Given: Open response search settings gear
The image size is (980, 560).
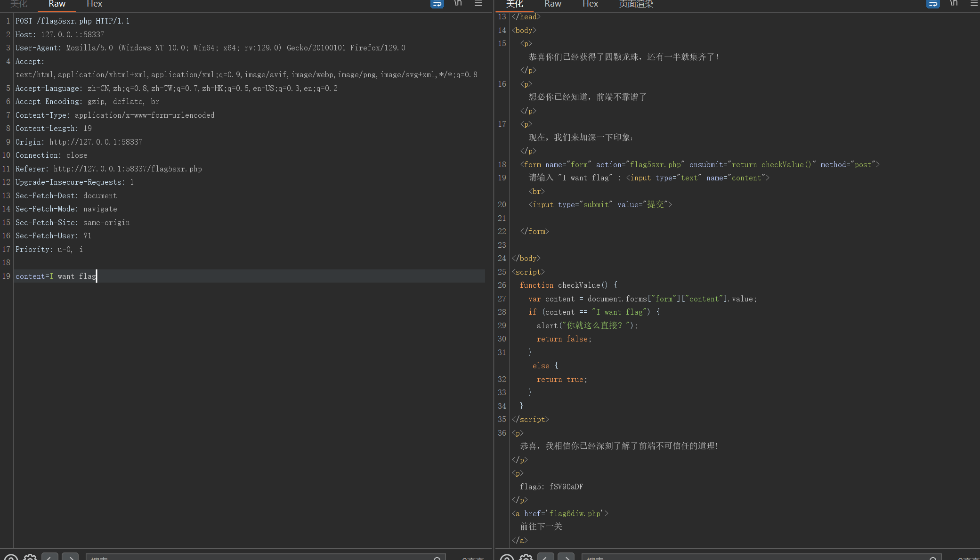Looking at the screenshot, I should [x=526, y=558].
